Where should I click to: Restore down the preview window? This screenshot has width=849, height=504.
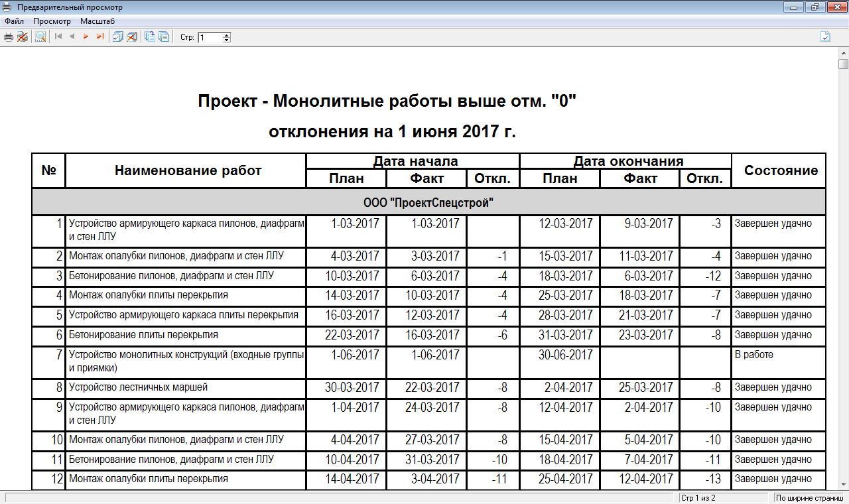point(814,7)
